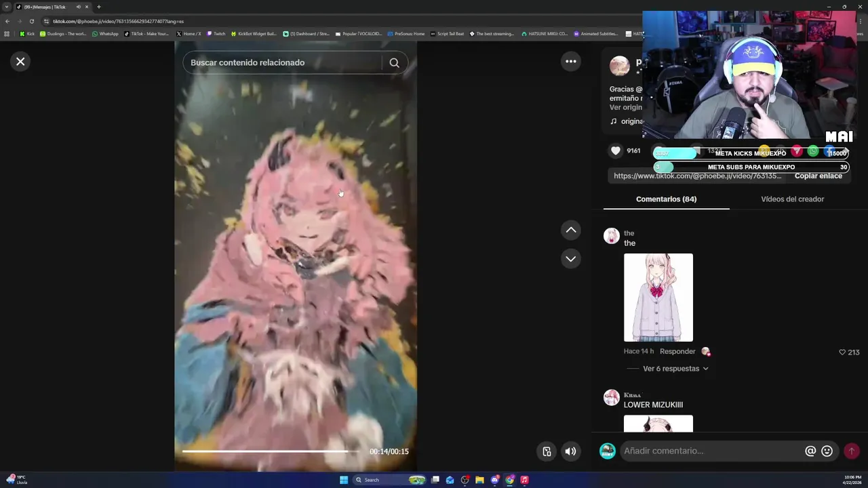The image size is (868, 488).
Task: Open the 'WhatsApp' bookmark
Action: [x=105, y=33]
